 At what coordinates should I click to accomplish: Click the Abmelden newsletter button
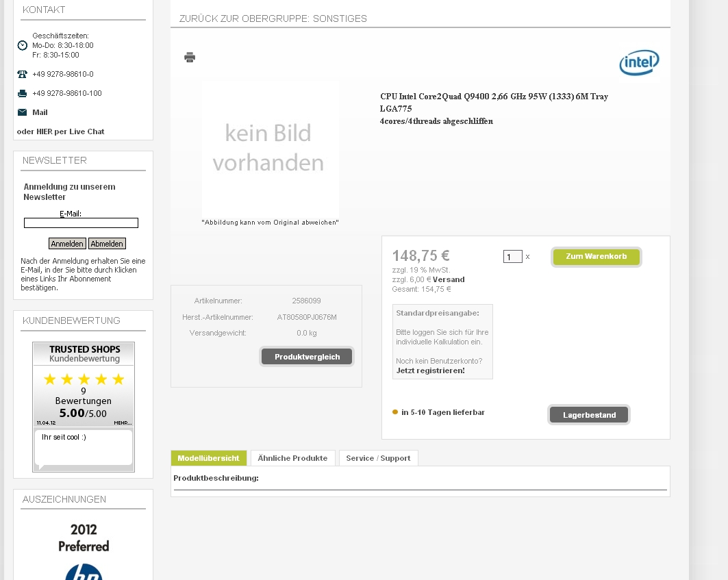pos(107,244)
